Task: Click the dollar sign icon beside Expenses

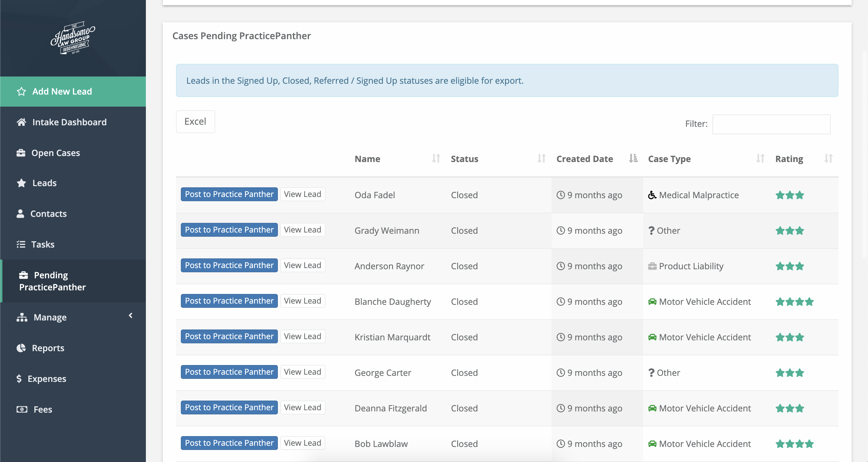Action: pyautogui.click(x=19, y=379)
